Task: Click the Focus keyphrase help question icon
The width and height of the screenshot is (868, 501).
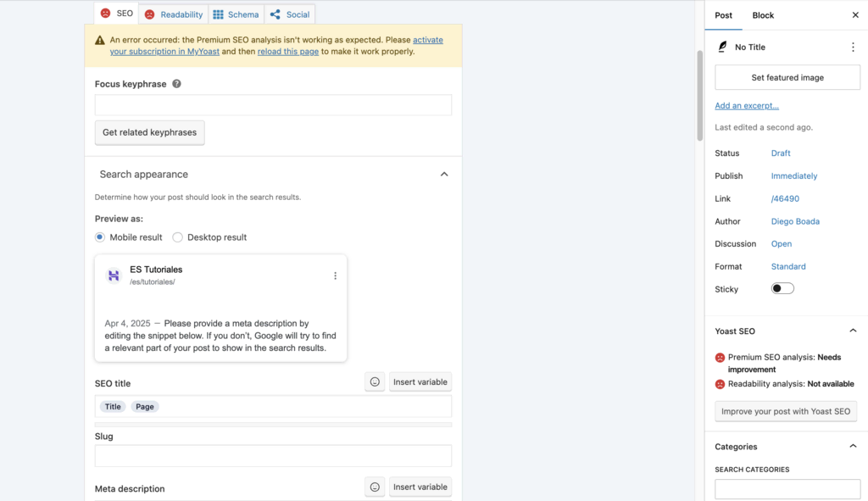Action: (x=176, y=84)
